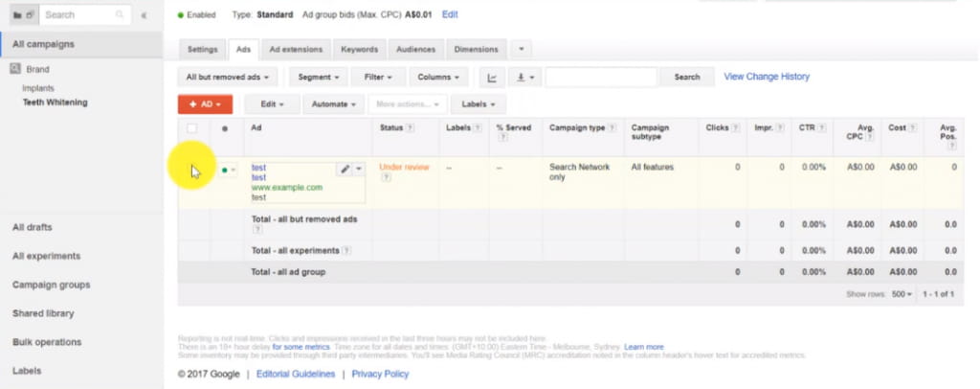980x389 pixels.
Task: Click the www.example.com ad URL
Action: tap(287, 187)
